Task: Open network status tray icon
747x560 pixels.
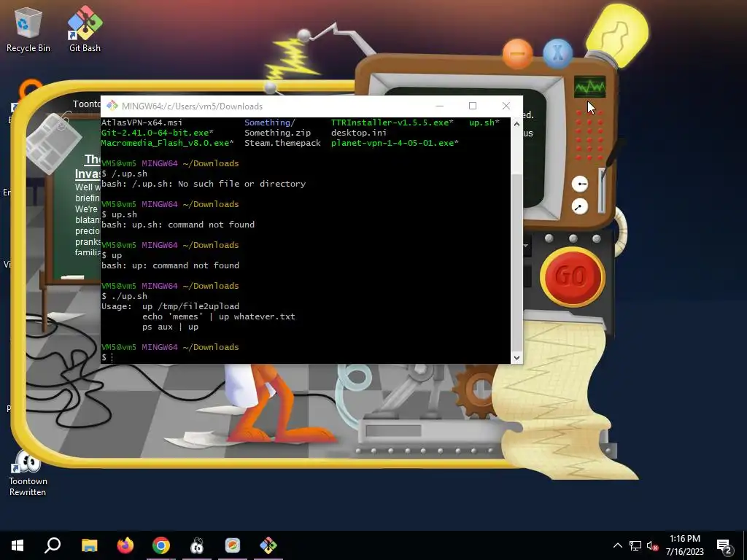Action: [x=635, y=545]
